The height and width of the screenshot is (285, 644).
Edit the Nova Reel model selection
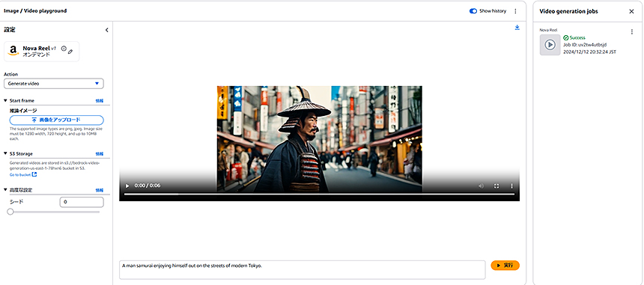click(70, 52)
